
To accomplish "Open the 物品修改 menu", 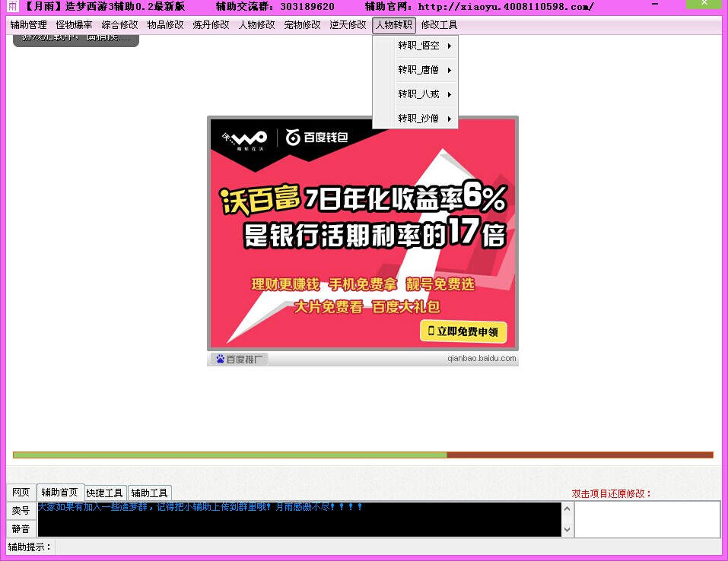I will (x=165, y=25).
